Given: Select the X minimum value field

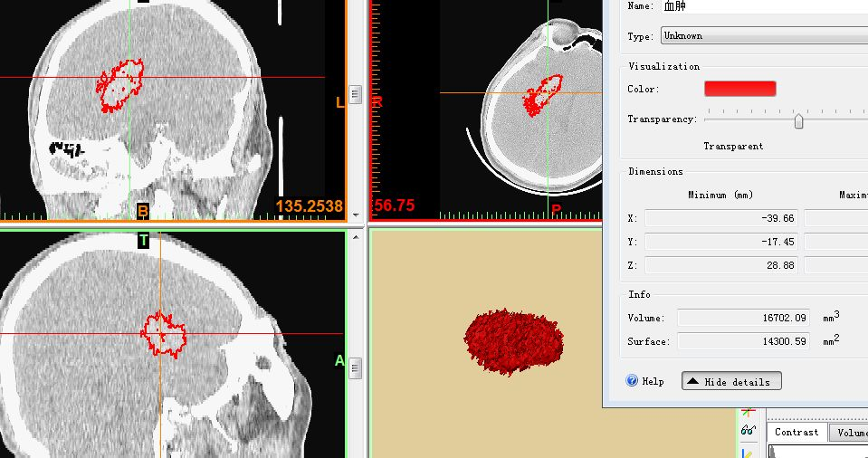Looking at the screenshot, I should 720,218.
